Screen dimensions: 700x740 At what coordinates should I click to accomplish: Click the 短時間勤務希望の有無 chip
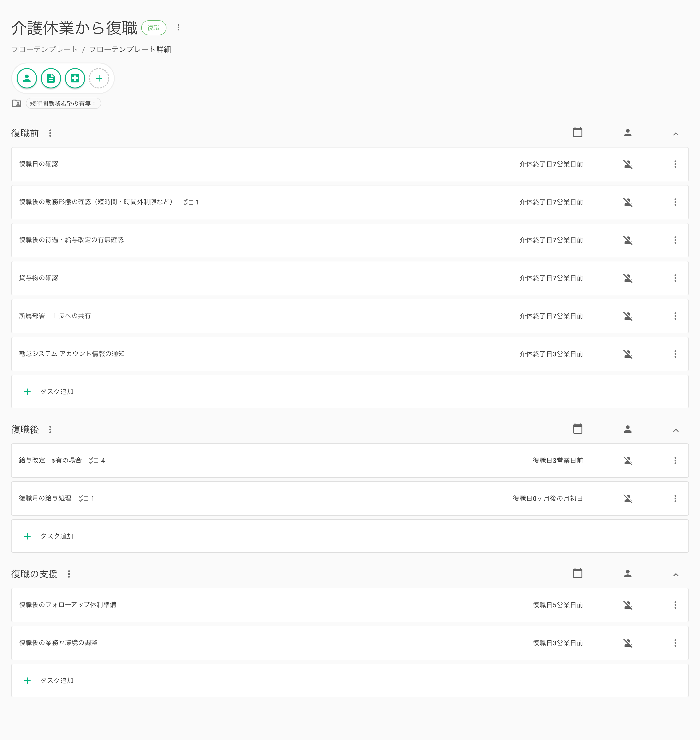pyautogui.click(x=63, y=103)
